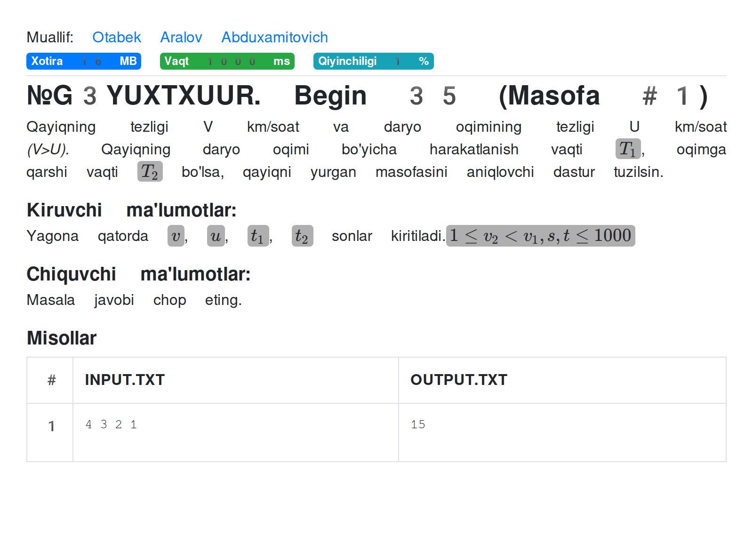Select the u variable formula box
Image resolution: width=753 pixels, height=560 pixels.
click(x=216, y=236)
